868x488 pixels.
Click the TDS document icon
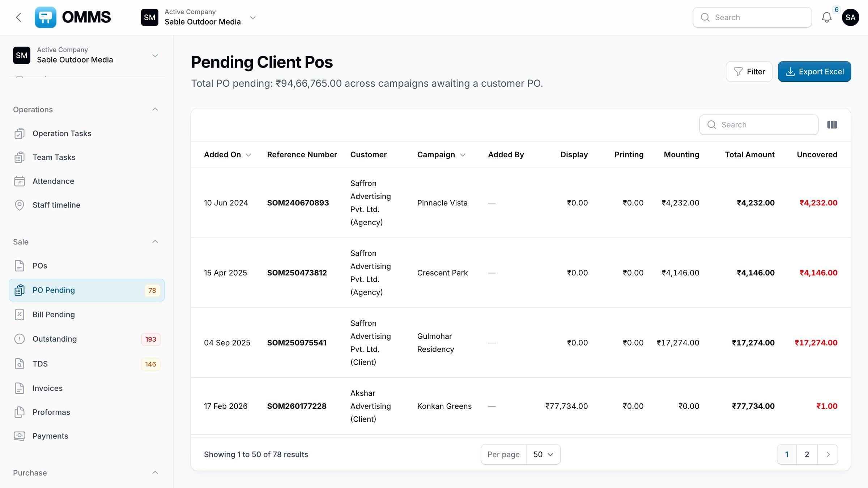pyautogui.click(x=20, y=364)
